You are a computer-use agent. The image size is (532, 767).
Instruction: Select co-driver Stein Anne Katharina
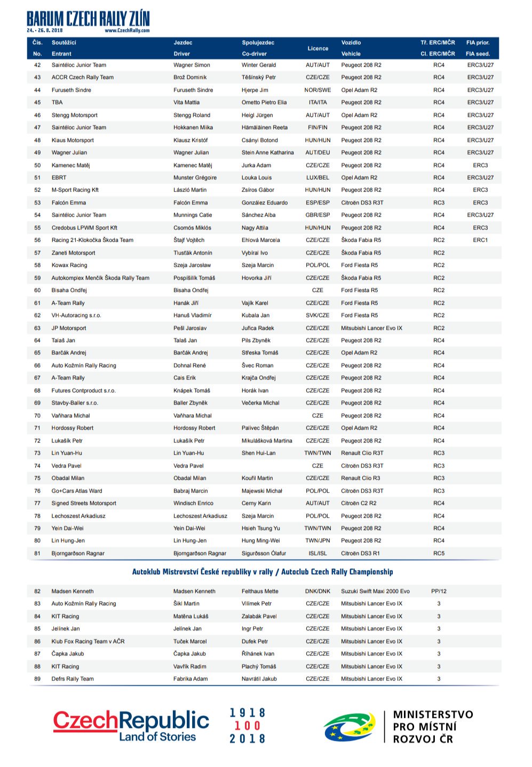pyautogui.click(x=267, y=153)
